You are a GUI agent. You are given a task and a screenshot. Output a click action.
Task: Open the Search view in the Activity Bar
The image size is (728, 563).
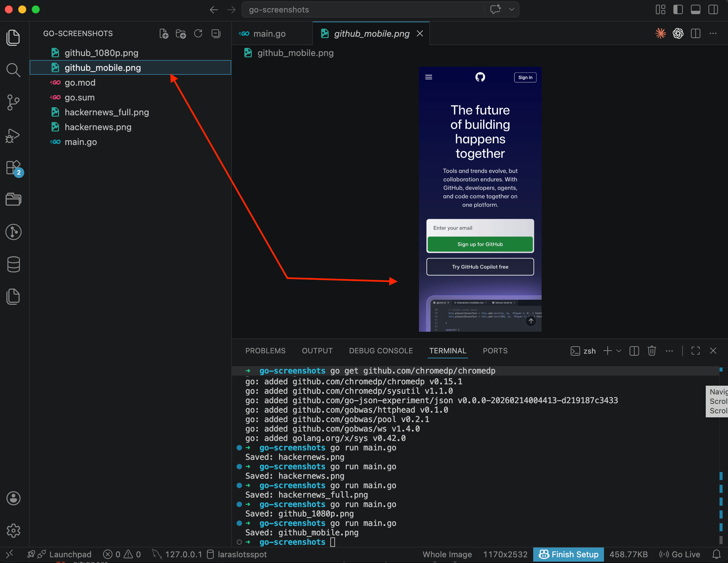[13, 70]
